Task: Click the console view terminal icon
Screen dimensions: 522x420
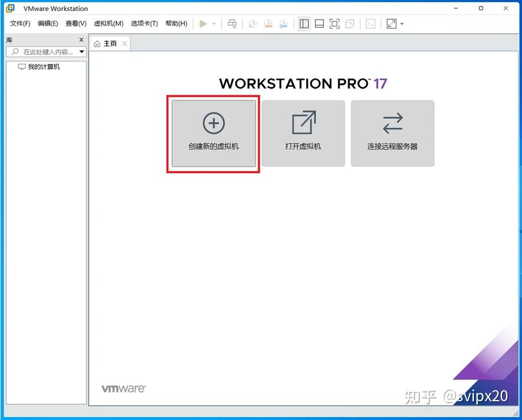Action: 371,24
